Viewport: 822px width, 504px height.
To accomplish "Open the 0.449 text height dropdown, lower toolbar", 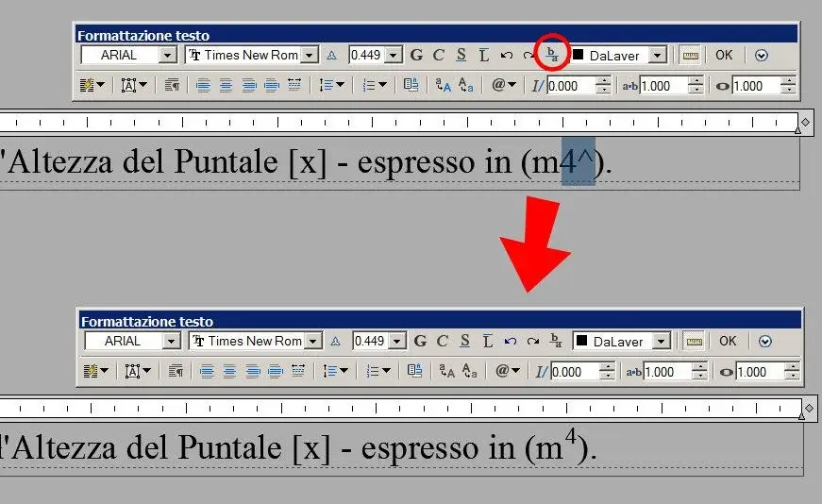I will click(x=397, y=342).
